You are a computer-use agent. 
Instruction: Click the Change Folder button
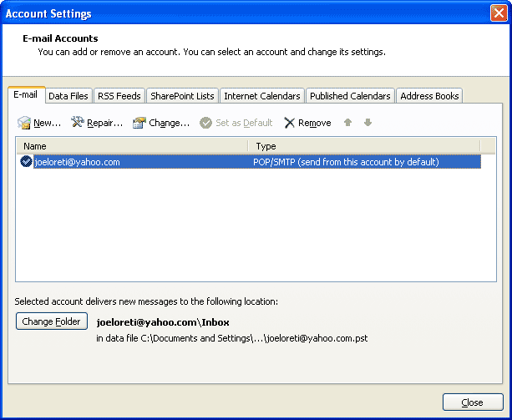point(52,321)
